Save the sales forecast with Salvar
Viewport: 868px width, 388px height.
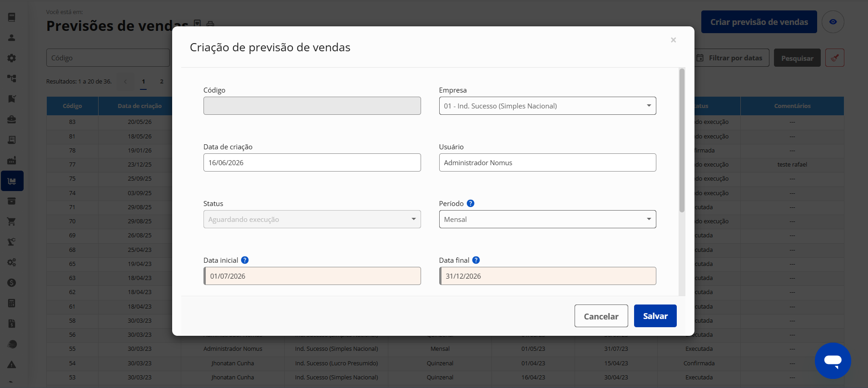(655, 316)
